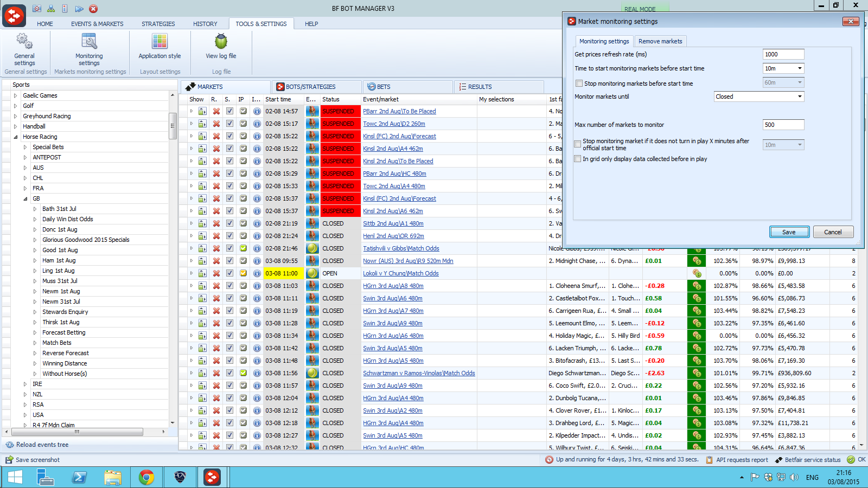Screen dimensions: 868x488
Task: Click the blue fast-forward quick-access icon
Action: click(x=79, y=9)
